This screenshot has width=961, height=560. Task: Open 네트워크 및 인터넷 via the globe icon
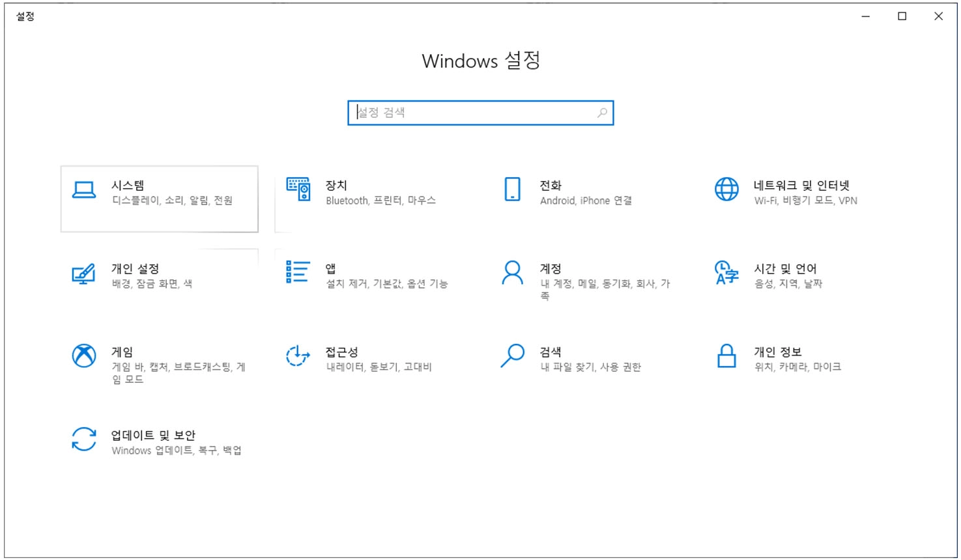(726, 190)
